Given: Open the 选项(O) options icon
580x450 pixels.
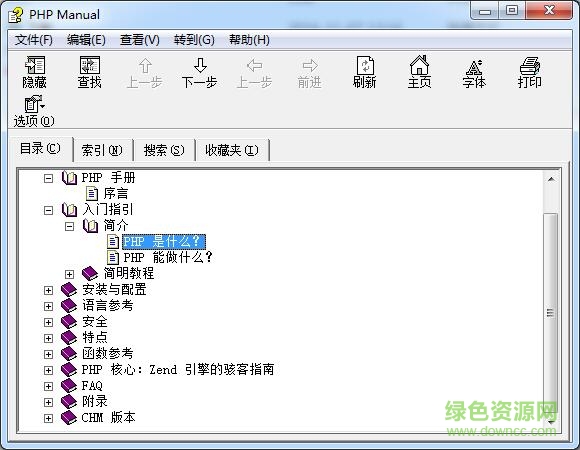Looking at the screenshot, I should 35,104.
